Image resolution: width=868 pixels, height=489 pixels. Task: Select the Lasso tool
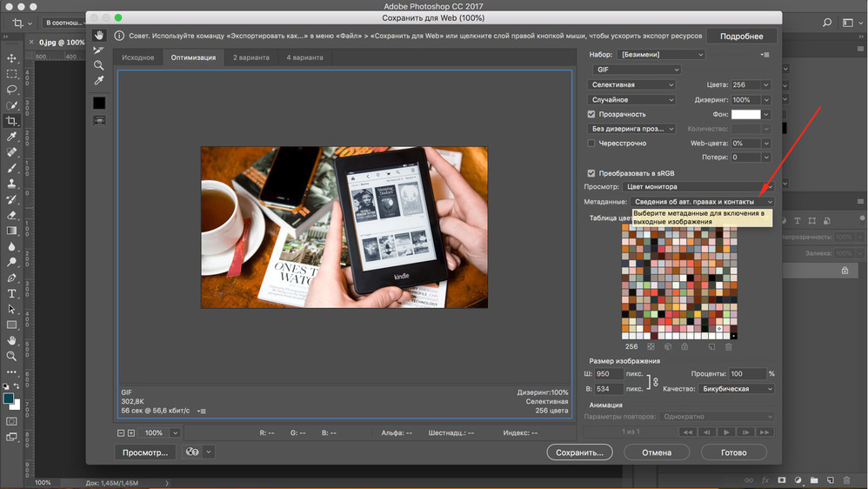[x=11, y=89]
